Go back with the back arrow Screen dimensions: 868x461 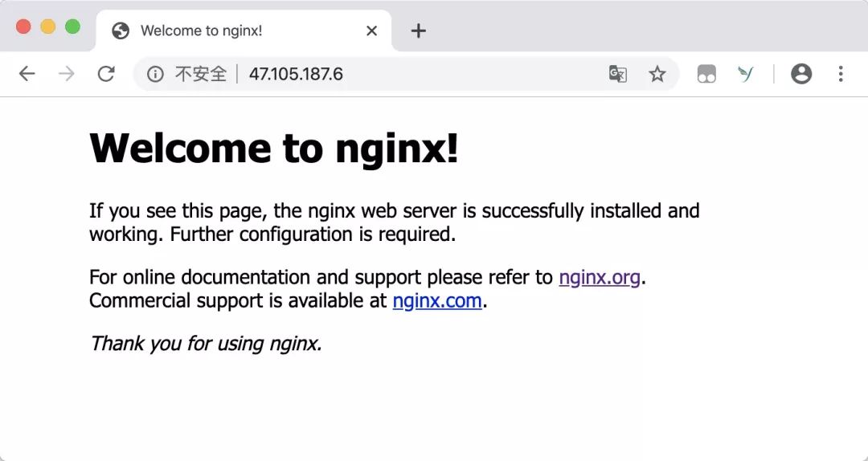[27, 74]
